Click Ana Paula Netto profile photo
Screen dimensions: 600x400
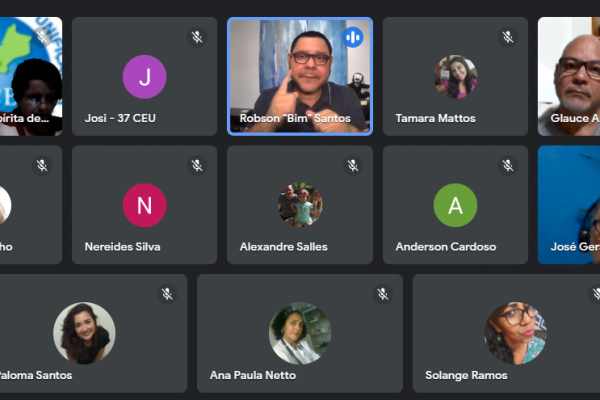[x=300, y=333]
